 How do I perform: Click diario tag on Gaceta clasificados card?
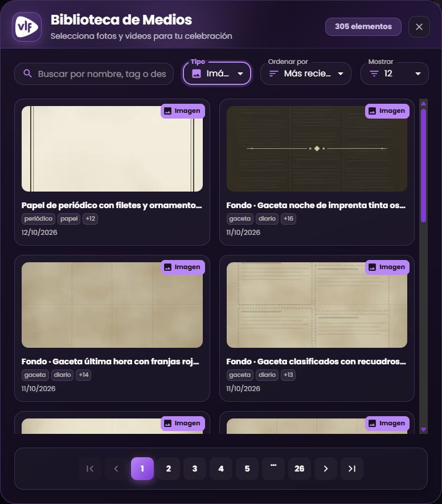pos(267,375)
